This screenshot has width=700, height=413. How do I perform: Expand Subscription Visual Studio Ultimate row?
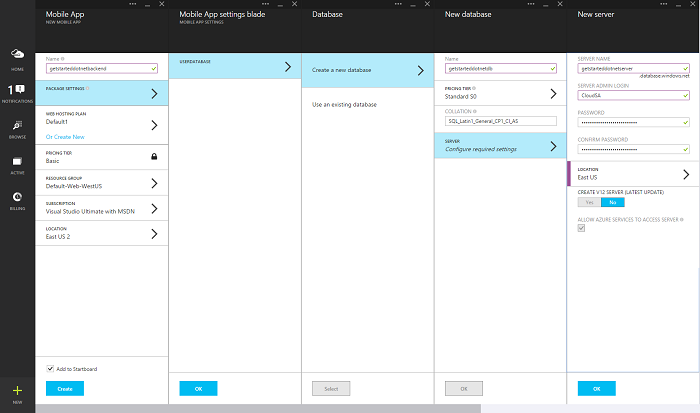(102, 208)
